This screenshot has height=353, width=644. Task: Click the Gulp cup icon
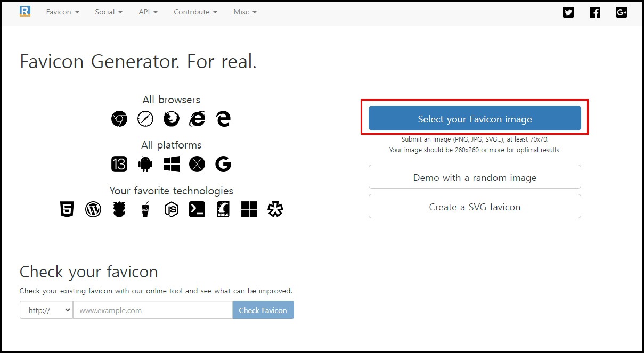pyautogui.click(x=145, y=209)
